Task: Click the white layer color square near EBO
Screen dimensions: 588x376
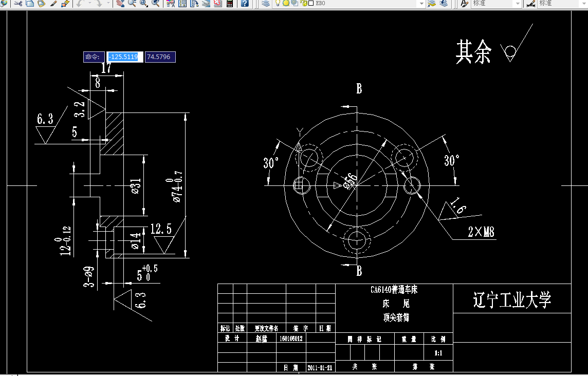Action: (310, 4)
